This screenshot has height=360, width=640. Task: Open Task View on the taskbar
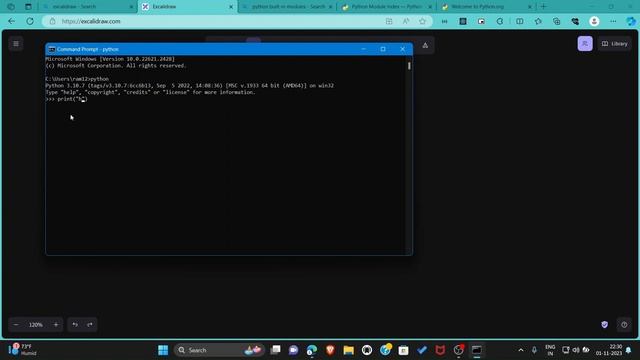click(276, 350)
